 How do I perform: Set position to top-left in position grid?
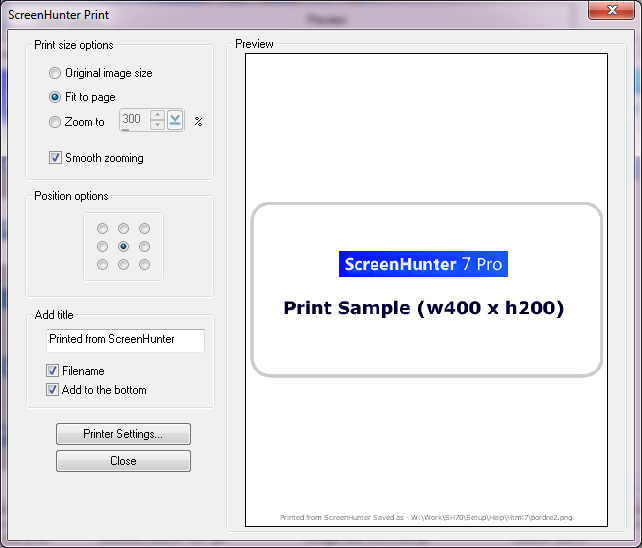point(102,229)
